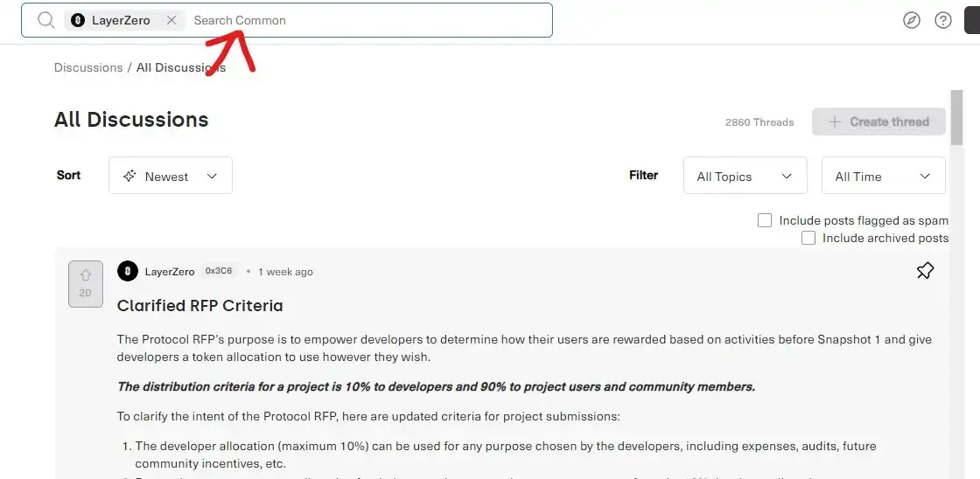This screenshot has height=479, width=980.
Task: Remove the LayerZero search filter chip
Action: coord(171,20)
